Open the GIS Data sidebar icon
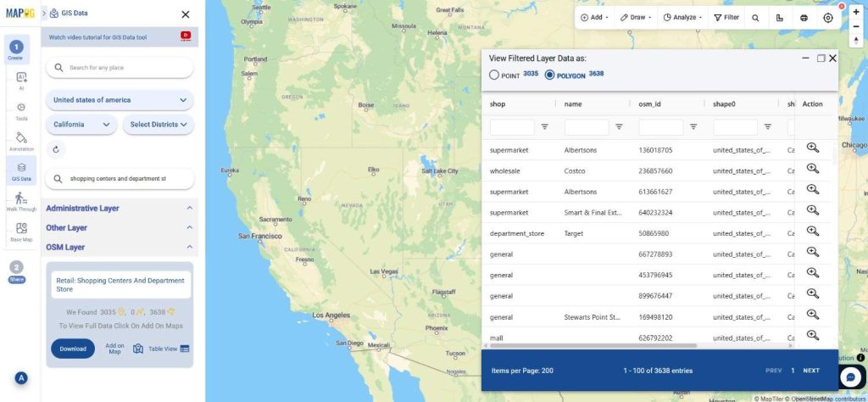868x402 pixels. [x=21, y=171]
